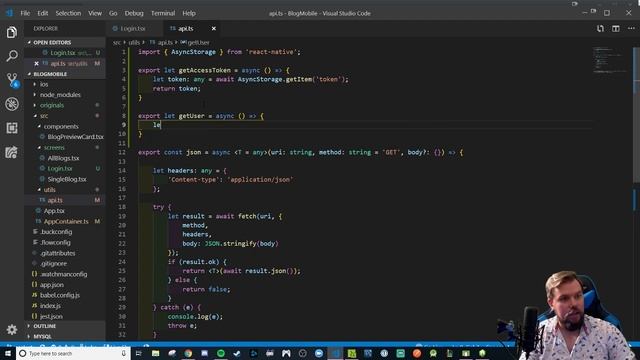The image size is (640, 360).
Task: Click the getUser breadcrumb symbol
Action: 199,42
